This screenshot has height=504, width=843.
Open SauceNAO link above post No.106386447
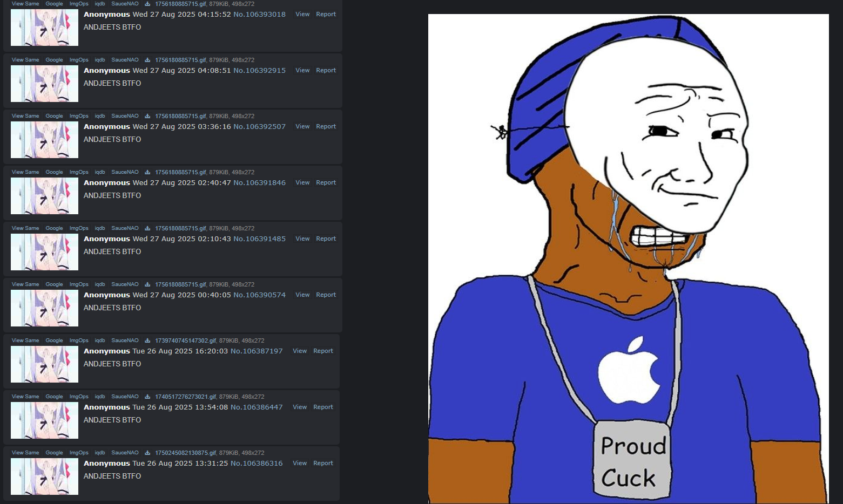pos(125,397)
